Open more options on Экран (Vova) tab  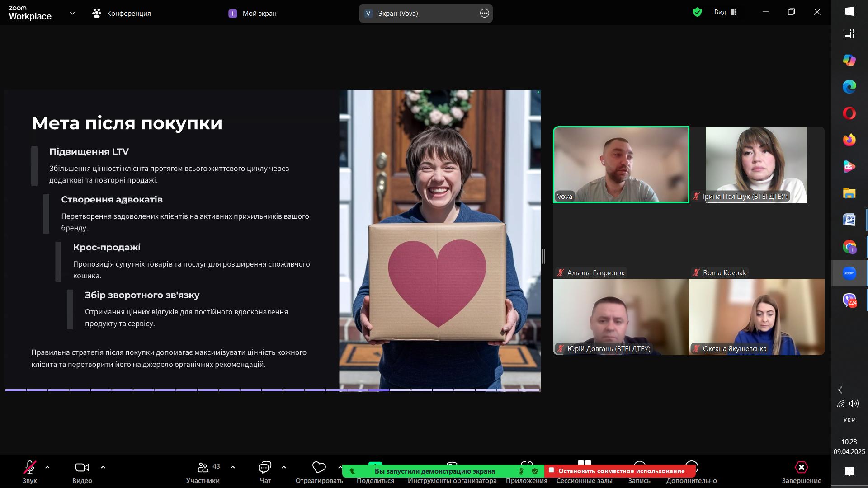click(484, 13)
